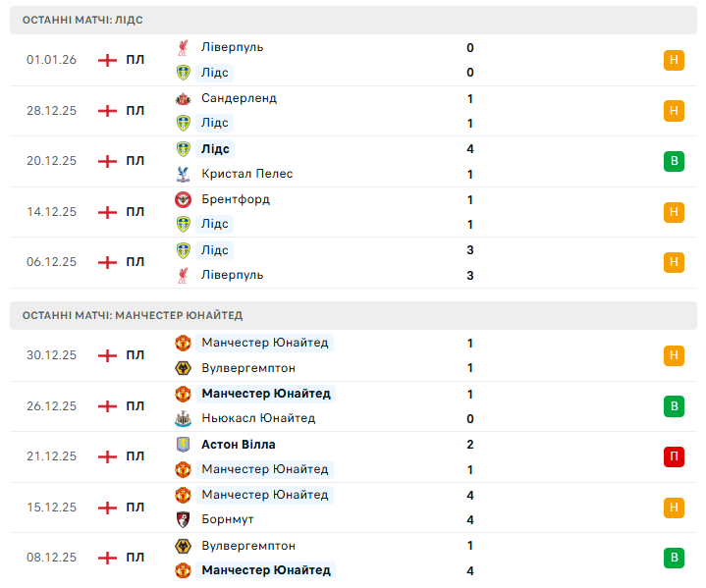Click Liverpool crest in 01.01.26 match
Image resolution: width=706 pixels, height=588 pixels.
(183, 47)
